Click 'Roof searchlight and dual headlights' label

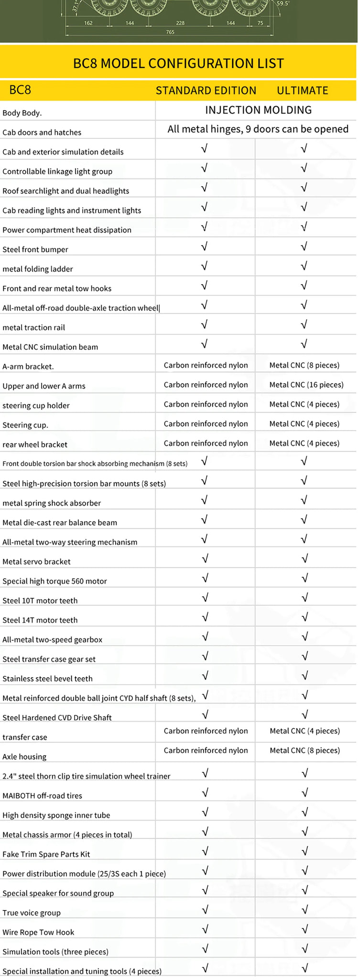tap(65, 191)
